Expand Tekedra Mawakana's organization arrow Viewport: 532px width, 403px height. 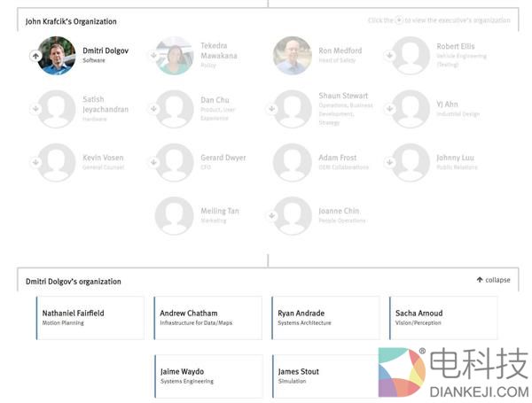[x=153, y=55]
